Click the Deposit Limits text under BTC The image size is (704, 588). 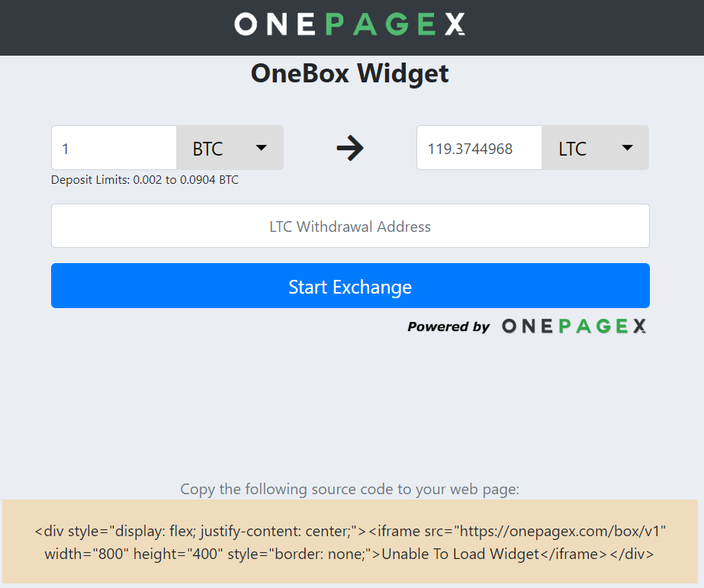coord(145,180)
